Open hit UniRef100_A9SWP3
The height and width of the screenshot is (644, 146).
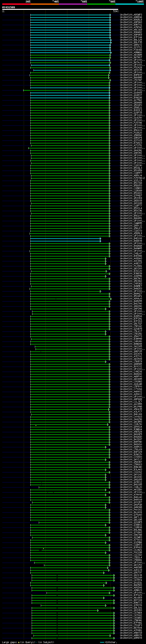(x=131, y=15)
